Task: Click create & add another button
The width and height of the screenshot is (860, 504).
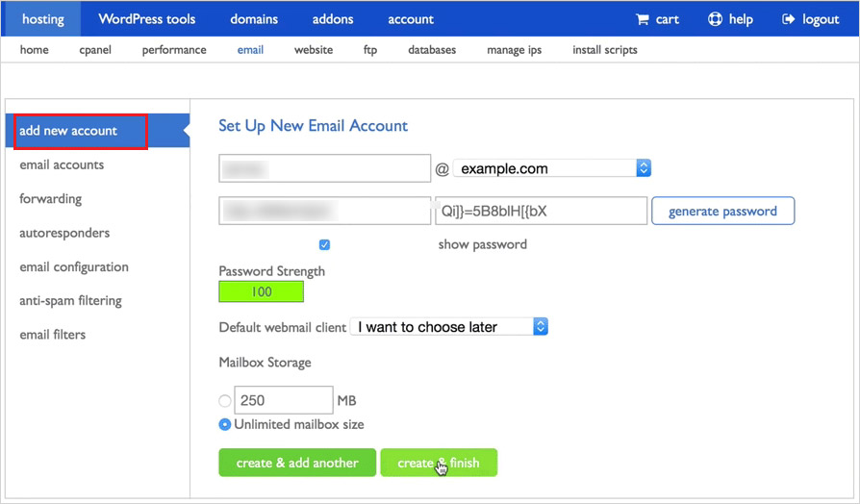Action: click(x=297, y=463)
